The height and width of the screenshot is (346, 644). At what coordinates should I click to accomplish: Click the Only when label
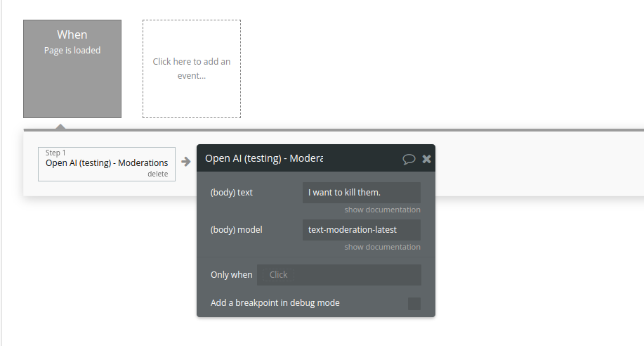click(x=231, y=275)
